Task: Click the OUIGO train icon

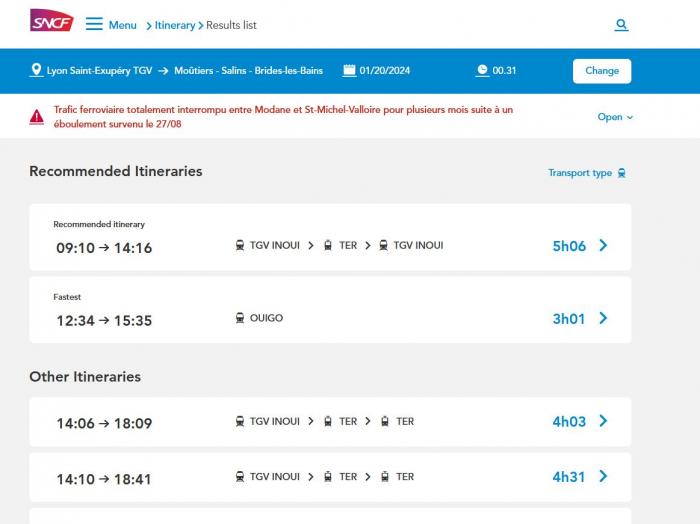Action: 240,318
